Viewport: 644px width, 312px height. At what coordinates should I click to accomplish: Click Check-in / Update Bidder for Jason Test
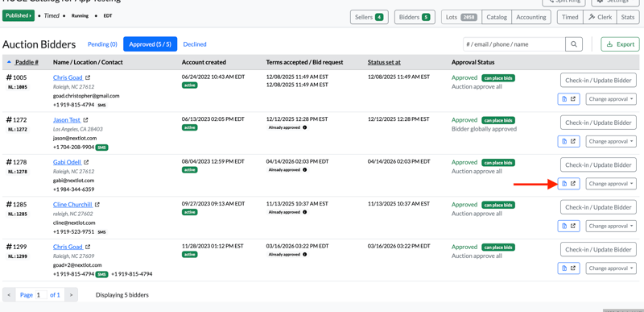(598, 123)
